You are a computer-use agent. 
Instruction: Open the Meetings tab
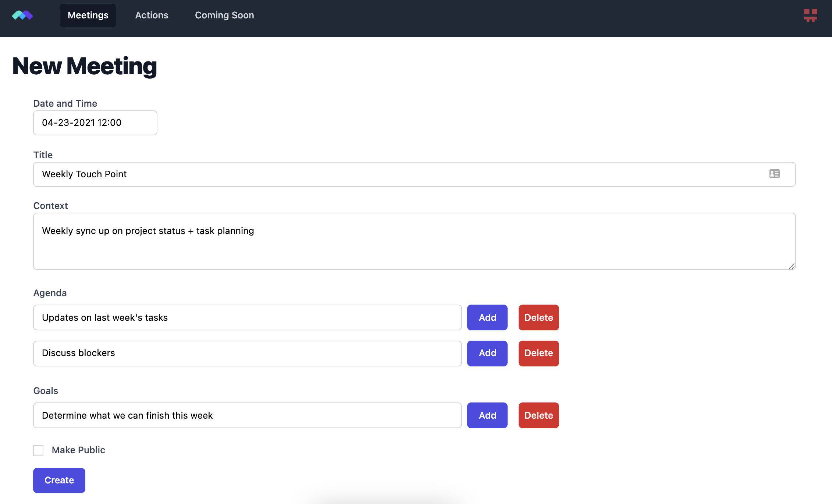click(88, 15)
